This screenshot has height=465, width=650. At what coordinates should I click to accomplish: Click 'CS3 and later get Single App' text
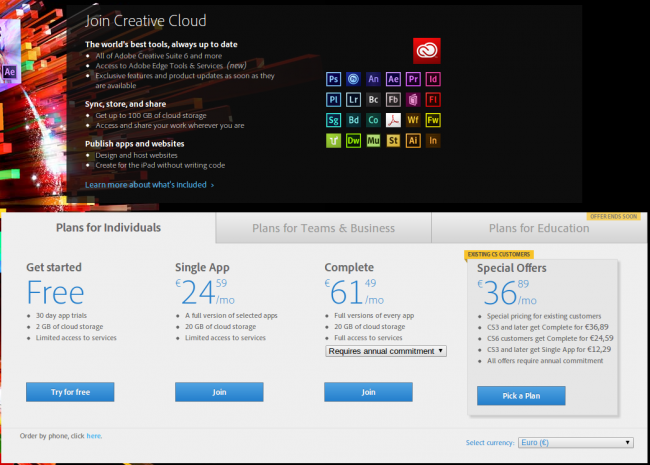tap(549, 349)
